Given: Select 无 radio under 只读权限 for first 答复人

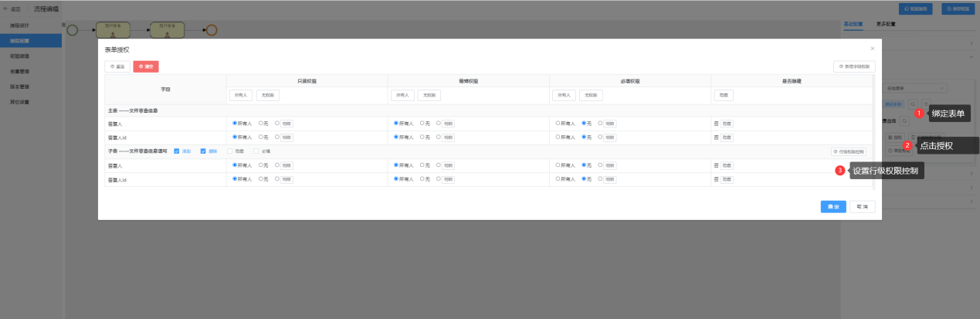Looking at the screenshot, I should coord(260,124).
